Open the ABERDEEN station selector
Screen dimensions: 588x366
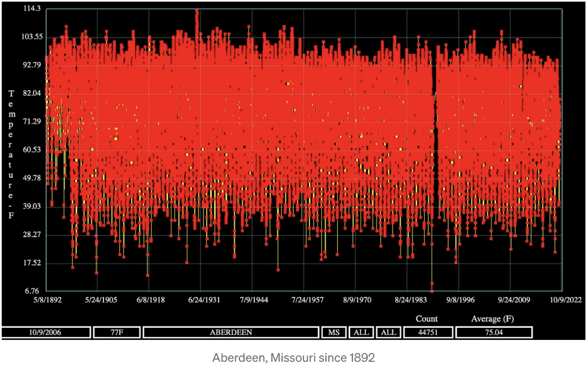231,332
